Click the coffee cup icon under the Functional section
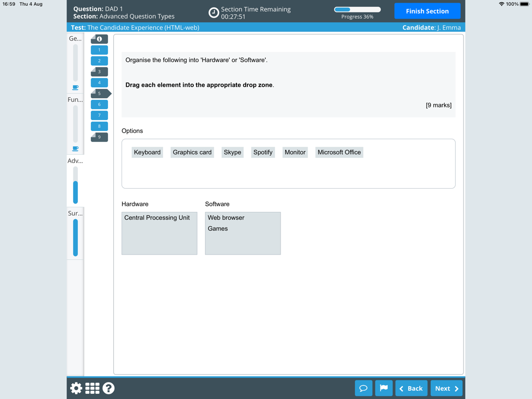The width and height of the screenshot is (532, 399). pyautogui.click(x=75, y=148)
